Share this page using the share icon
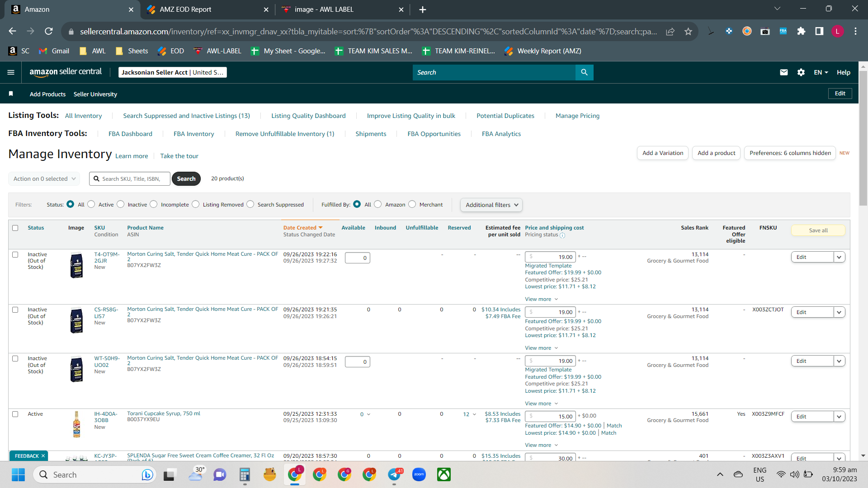 pyautogui.click(x=670, y=31)
